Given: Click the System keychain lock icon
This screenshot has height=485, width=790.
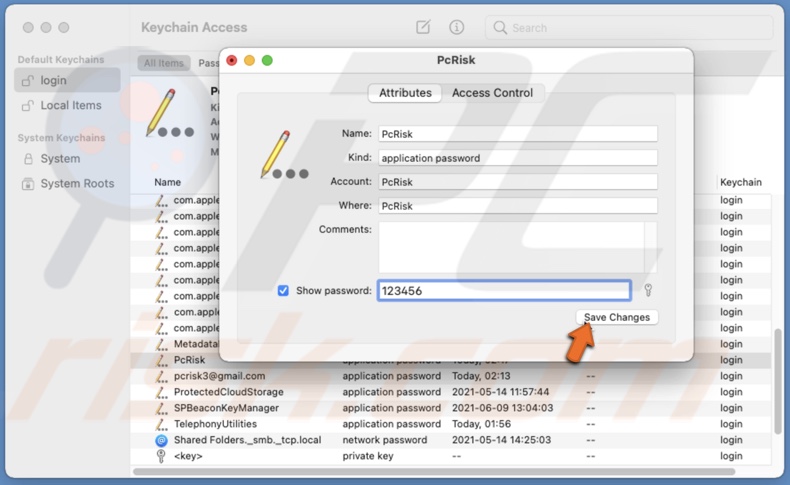Looking at the screenshot, I should click(28, 159).
